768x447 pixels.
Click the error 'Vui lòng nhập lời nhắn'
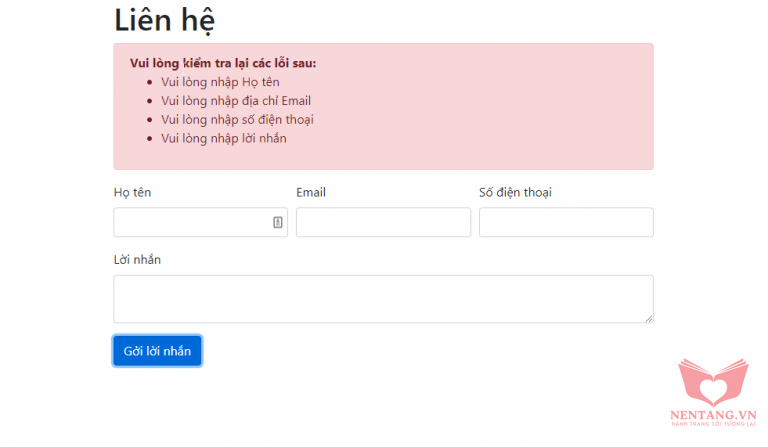point(224,138)
